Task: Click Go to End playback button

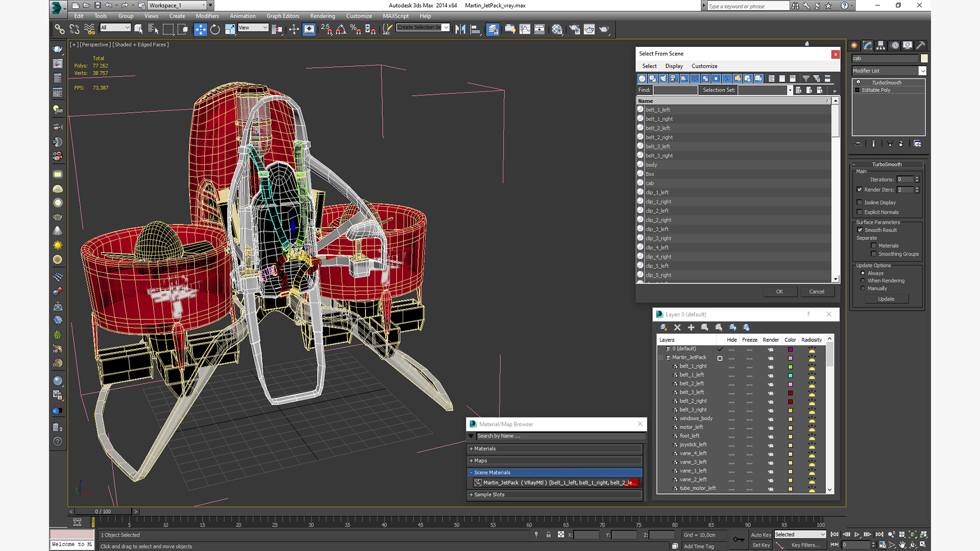Action: [x=879, y=535]
